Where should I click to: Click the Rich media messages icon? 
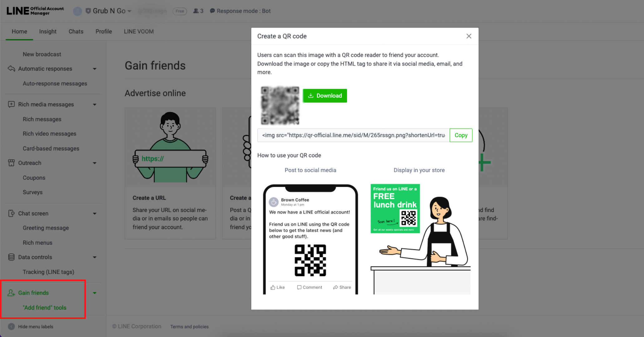12,104
